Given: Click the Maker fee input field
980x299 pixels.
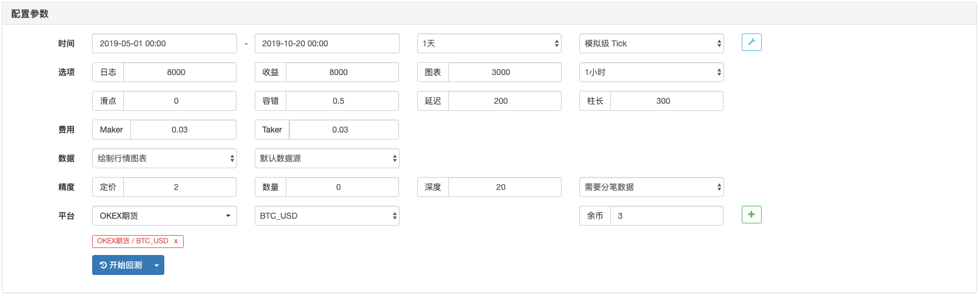Looking at the screenshot, I should [x=183, y=130].
